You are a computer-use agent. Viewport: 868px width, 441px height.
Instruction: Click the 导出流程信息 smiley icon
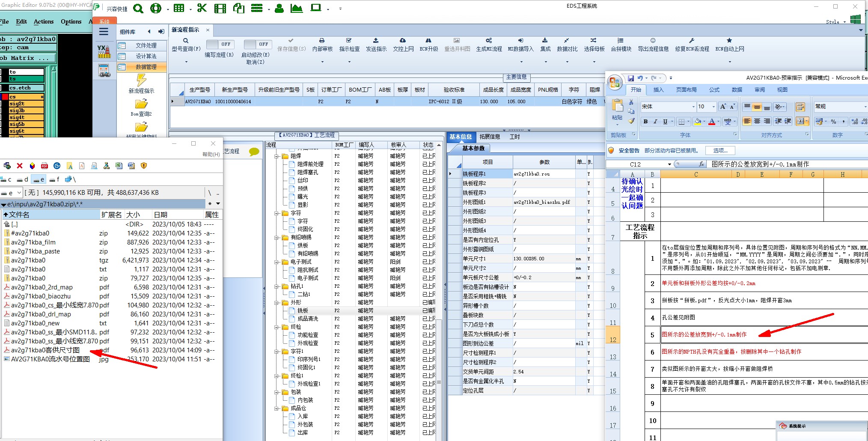653,40
